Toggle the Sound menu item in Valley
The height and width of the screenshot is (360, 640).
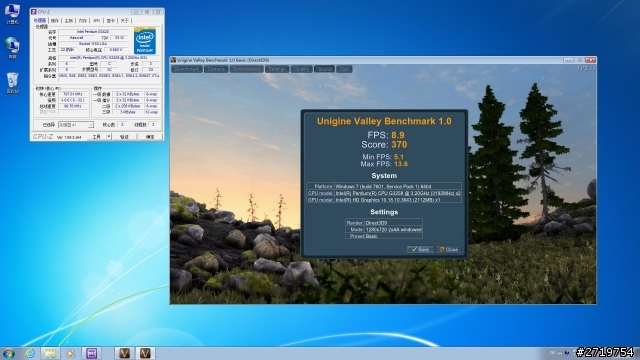pyautogui.click(x=324, y=69)
